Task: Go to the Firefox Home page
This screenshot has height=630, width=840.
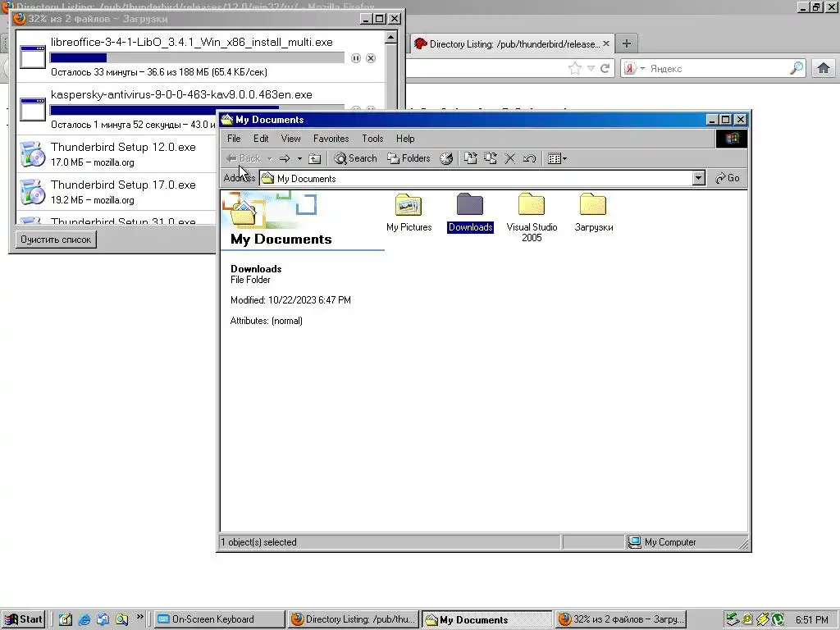Action: (824, 69)
